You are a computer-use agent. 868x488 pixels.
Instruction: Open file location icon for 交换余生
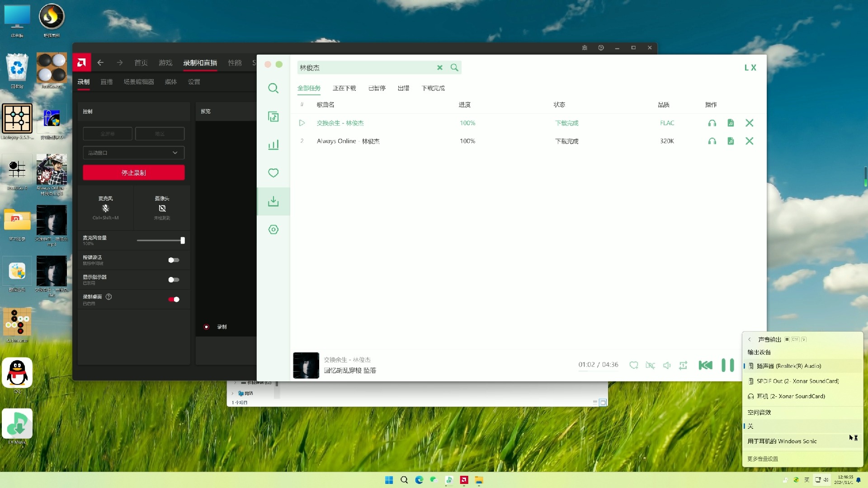tap(731, 123)
